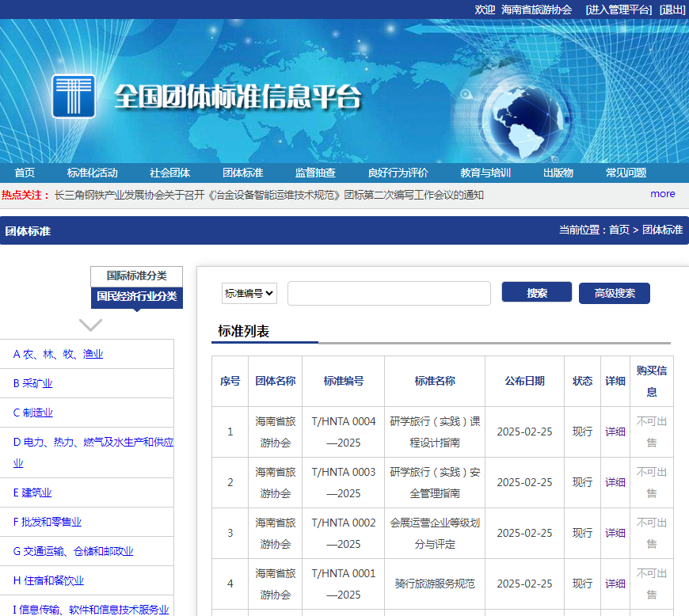Open 标准化活动 menu item
The width and height of the screenshot is (689, 616).
tap(93, 173)
